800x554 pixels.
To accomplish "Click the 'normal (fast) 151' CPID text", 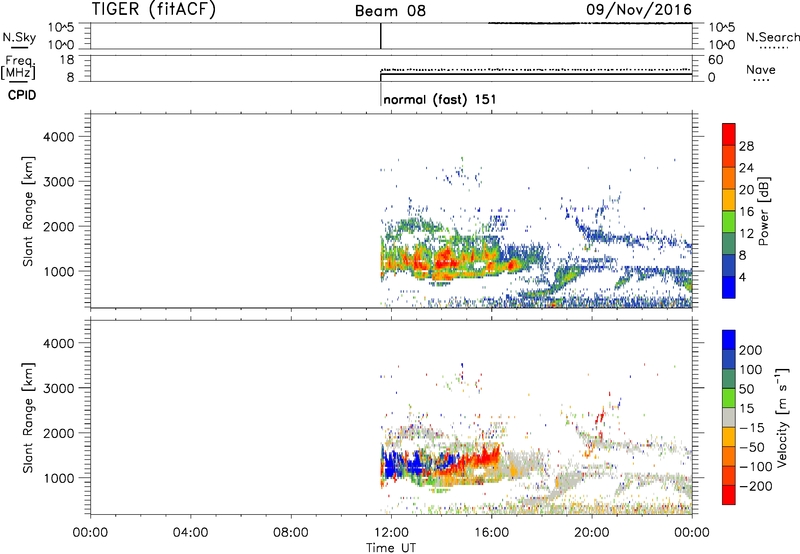I will (439, 99).
